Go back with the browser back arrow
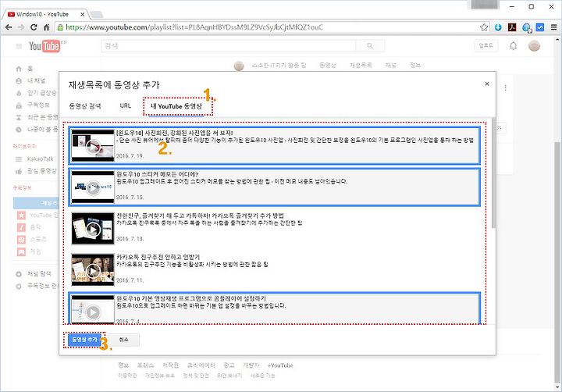 pos(9,27)
